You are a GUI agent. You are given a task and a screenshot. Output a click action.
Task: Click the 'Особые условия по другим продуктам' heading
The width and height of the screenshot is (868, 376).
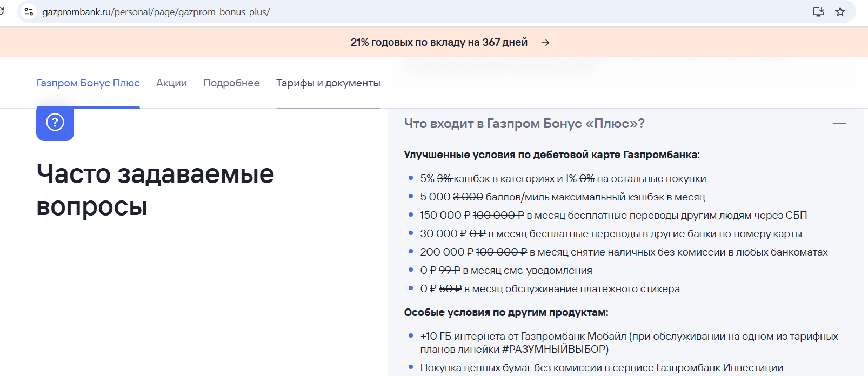click(506, 313)
